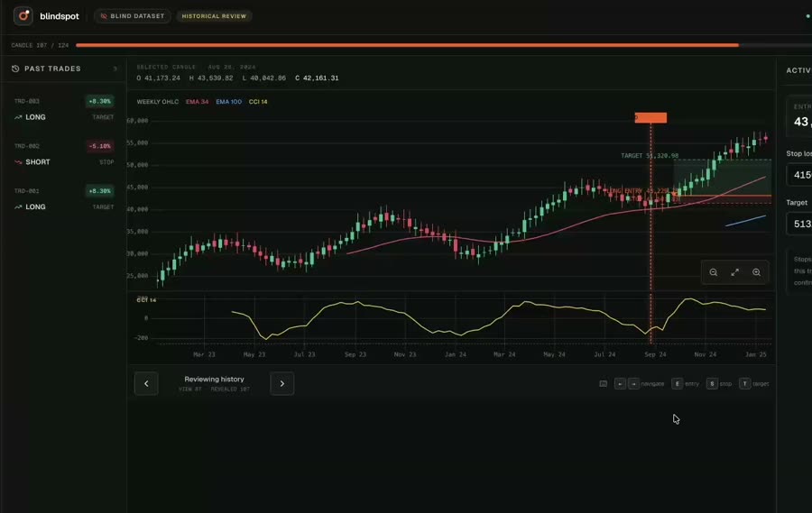
Task: Go to the previous candle
Action: tap(146, 383)
